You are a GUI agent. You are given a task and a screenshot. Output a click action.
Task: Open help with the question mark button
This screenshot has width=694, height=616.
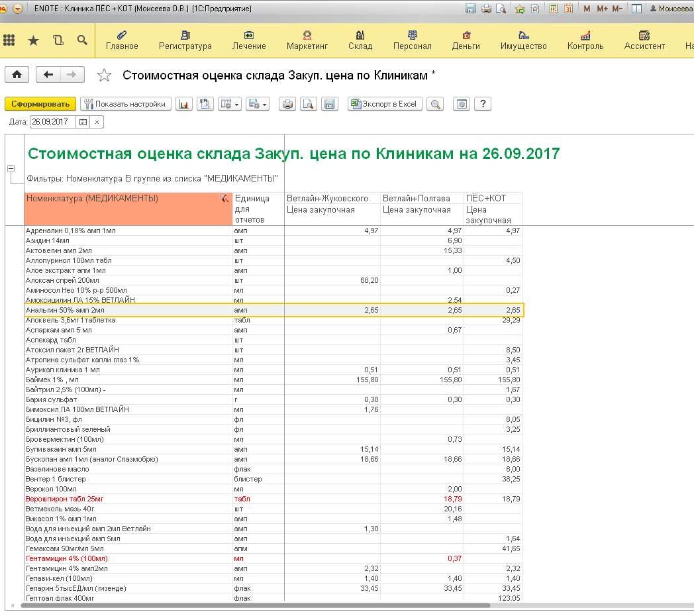point(483,104)
